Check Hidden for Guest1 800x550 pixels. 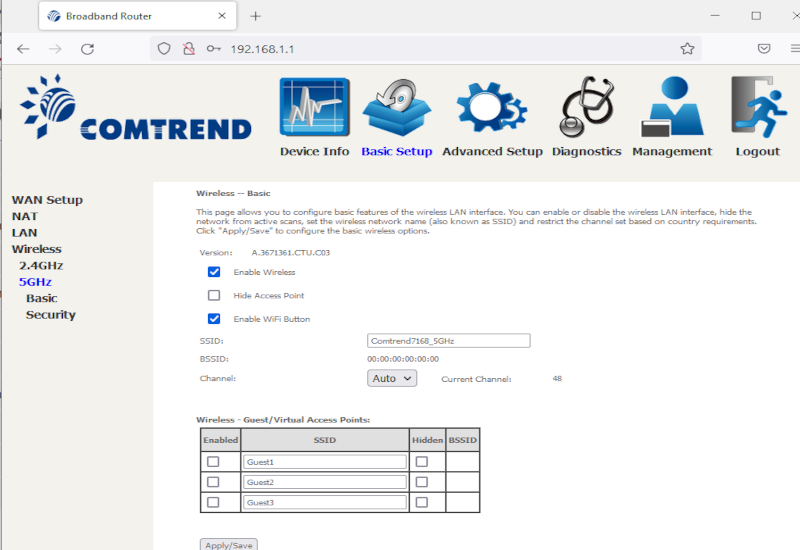pos(421,462)
